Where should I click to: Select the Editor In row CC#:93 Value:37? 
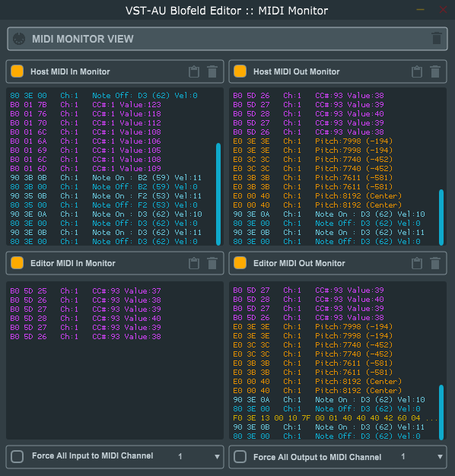tap(86, 290)
